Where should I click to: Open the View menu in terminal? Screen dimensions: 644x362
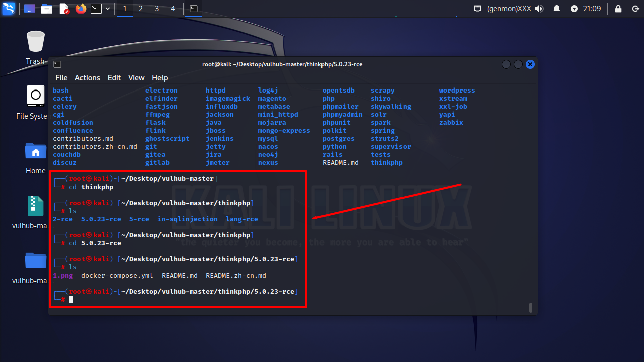point(136,78)
